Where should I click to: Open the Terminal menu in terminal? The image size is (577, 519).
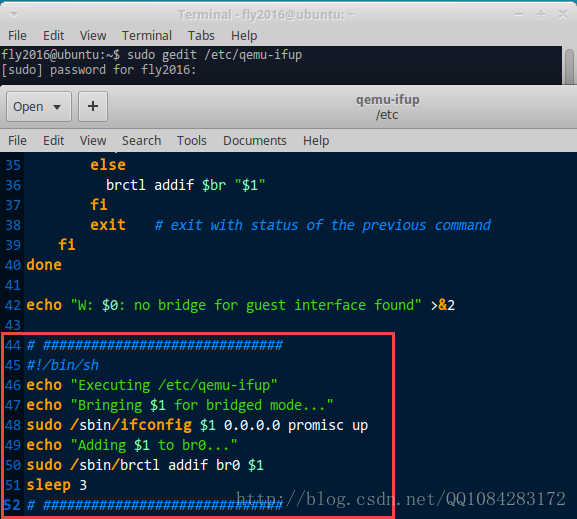[147, 36]
